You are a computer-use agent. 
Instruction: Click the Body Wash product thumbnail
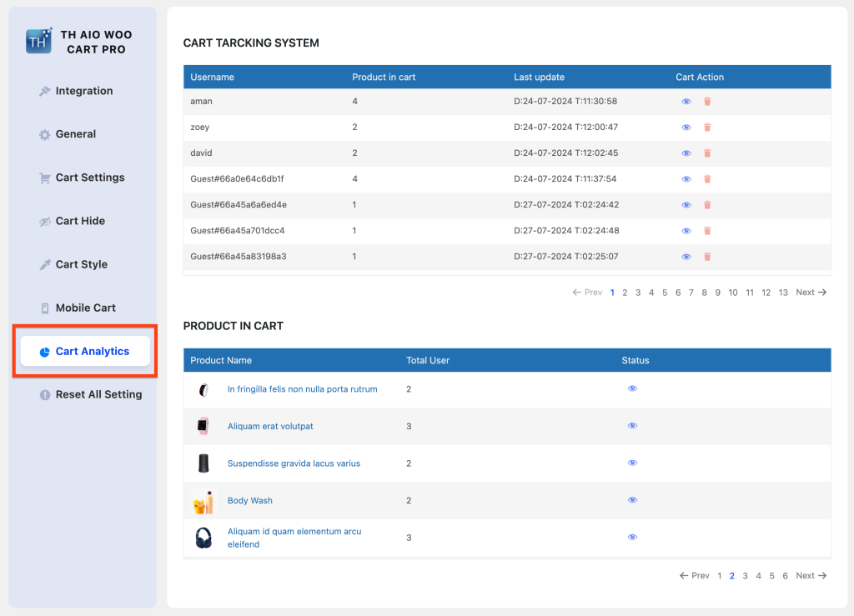(203, 500)
